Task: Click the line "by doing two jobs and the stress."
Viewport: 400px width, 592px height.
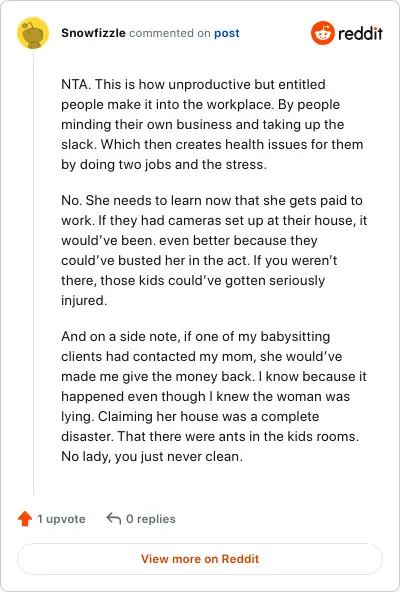Action: (x=164, y=165)
